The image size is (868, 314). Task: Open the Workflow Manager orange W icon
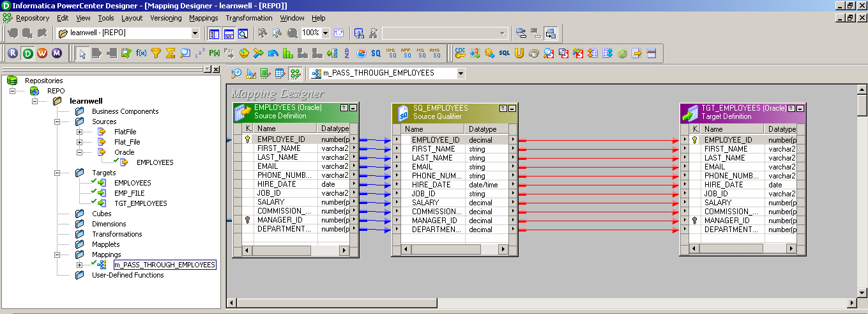pyautogui.click(x=42, y=53)
